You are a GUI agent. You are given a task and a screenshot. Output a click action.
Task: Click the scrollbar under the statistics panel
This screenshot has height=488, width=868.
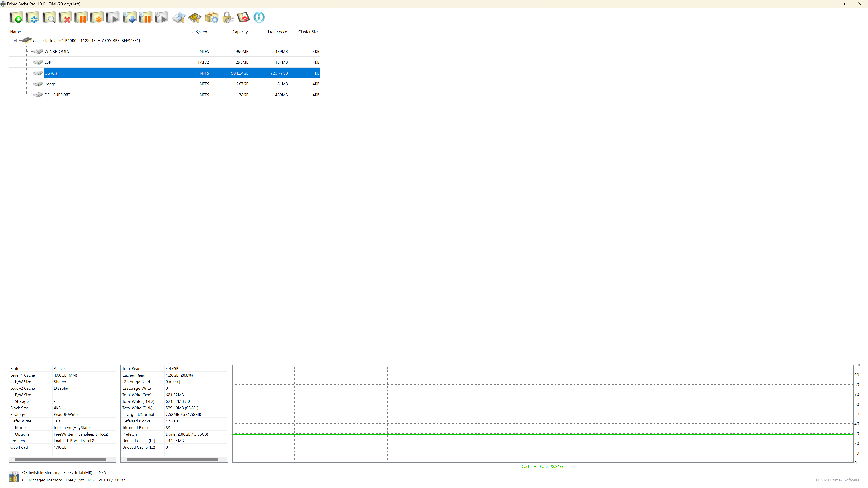coord(172,459)
